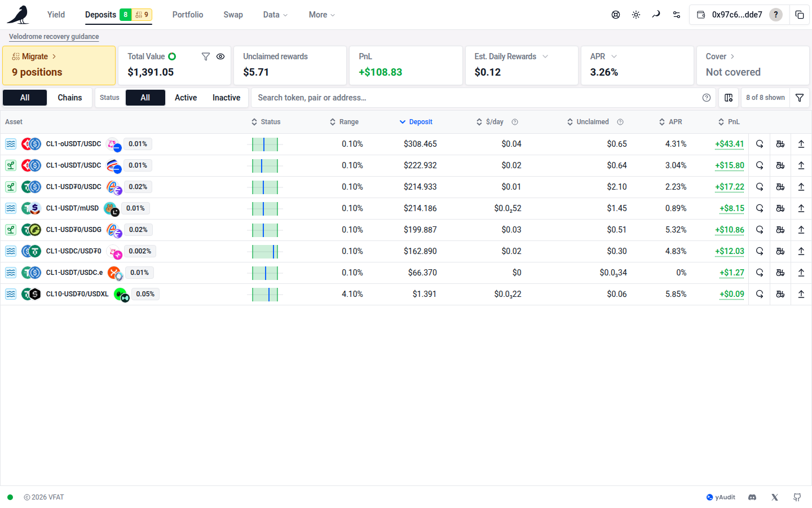Viewport: 812px width, 508px height.
Task: Open the support lifebuoy icon
Action: tap(616, 15)
